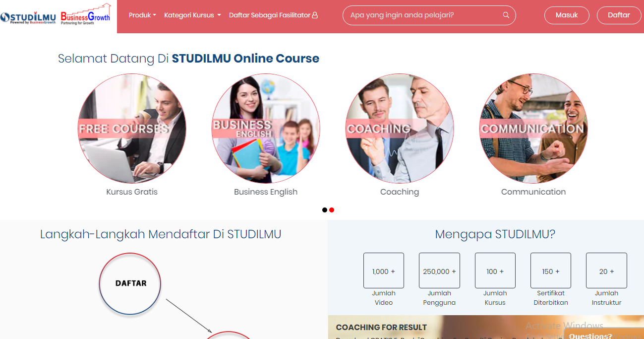Open the Coaching circle image
644x339 pixels.
400,129
